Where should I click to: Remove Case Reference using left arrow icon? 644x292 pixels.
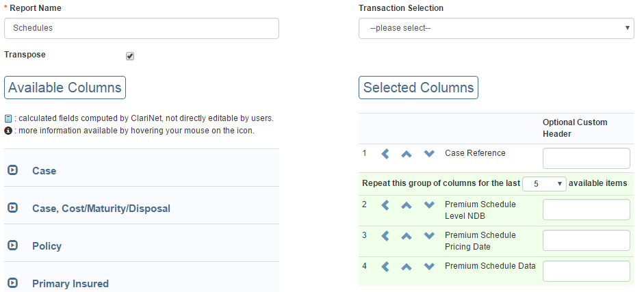pos(385,154)
